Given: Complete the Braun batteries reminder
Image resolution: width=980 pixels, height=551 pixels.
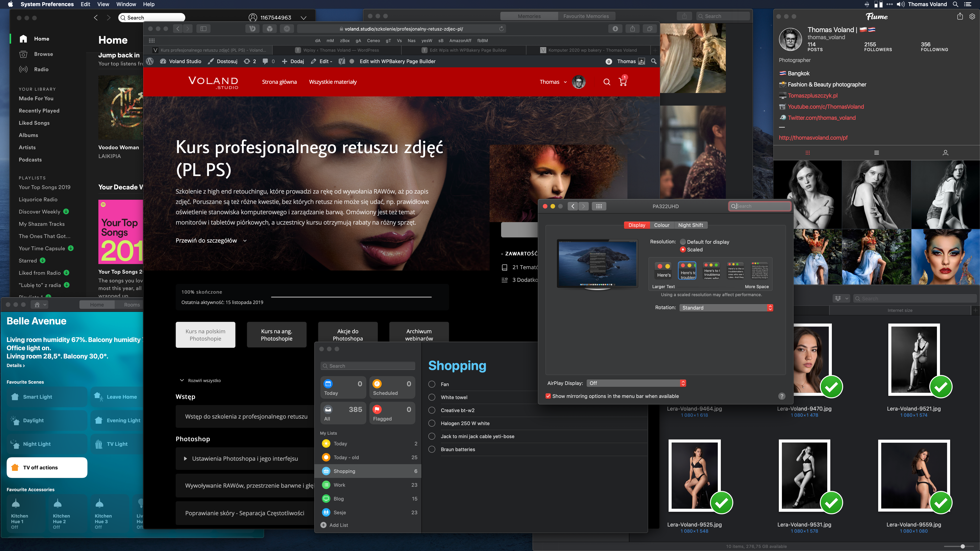Looking at the screenshot, I should click(x=432, y=449).
